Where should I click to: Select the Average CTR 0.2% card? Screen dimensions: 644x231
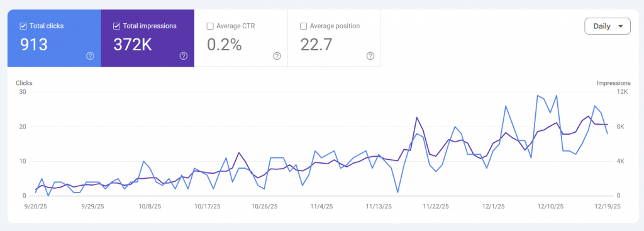[x=241, y=38]
